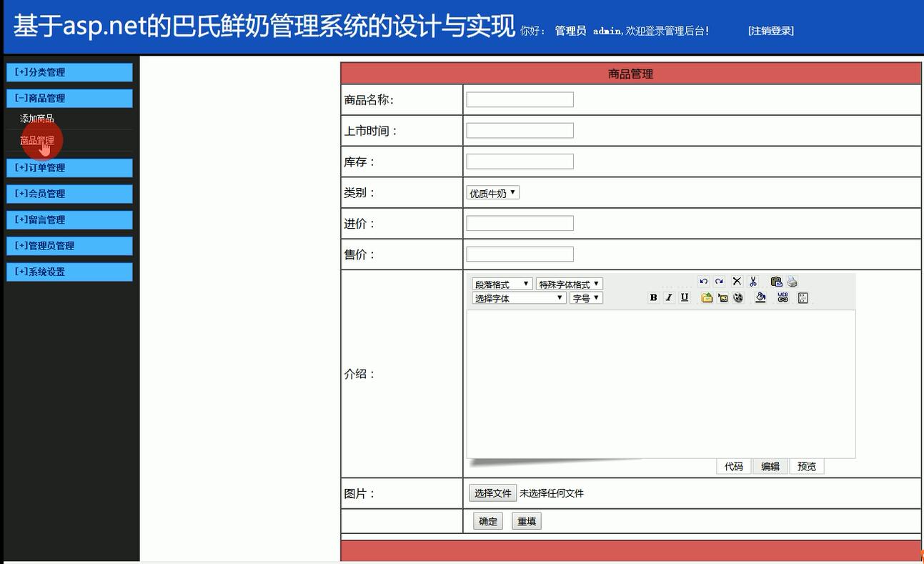Click the undo icon in the editor toolbar
The image size is (924, 564).
tap(704, 282)
